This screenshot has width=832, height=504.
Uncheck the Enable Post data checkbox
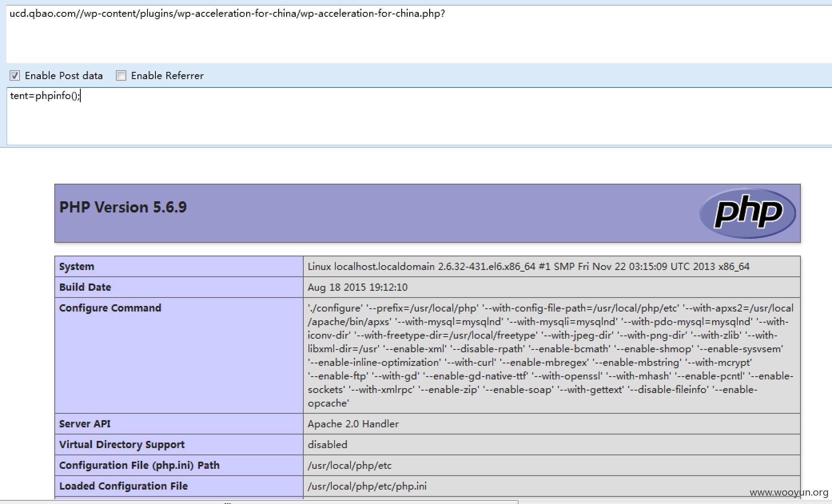click(15, 75)
